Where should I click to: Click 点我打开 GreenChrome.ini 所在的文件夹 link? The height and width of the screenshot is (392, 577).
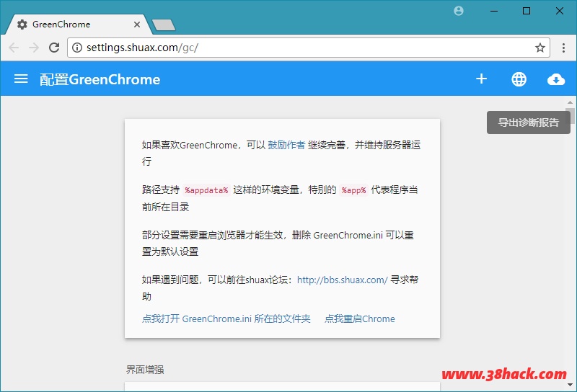[x=226, y=318]
